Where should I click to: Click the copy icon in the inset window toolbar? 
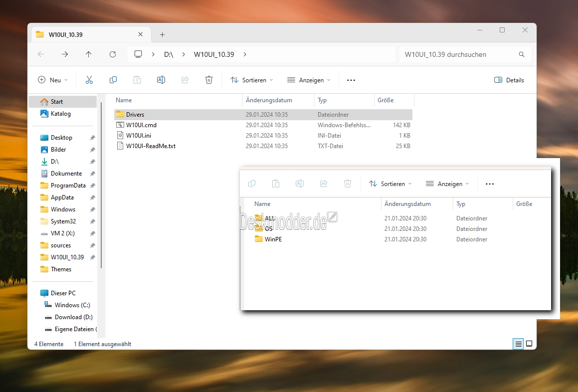tap(252, 184)
